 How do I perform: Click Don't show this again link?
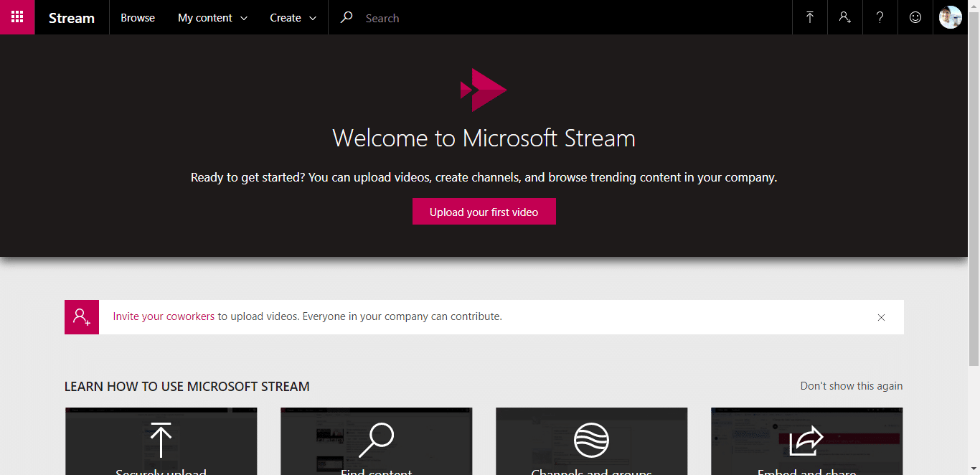pos(852,386)
